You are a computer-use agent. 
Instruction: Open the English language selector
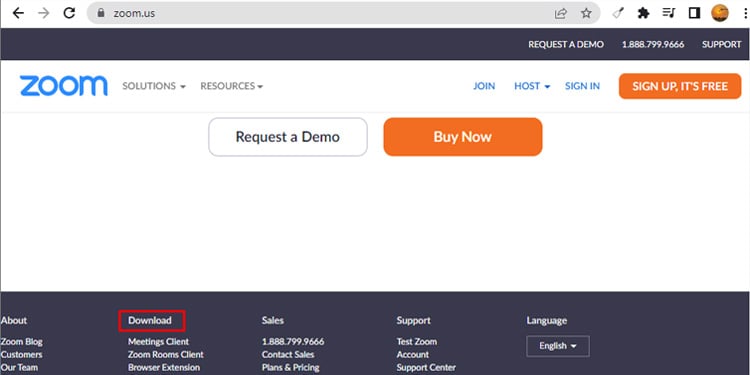coord(558,346)
